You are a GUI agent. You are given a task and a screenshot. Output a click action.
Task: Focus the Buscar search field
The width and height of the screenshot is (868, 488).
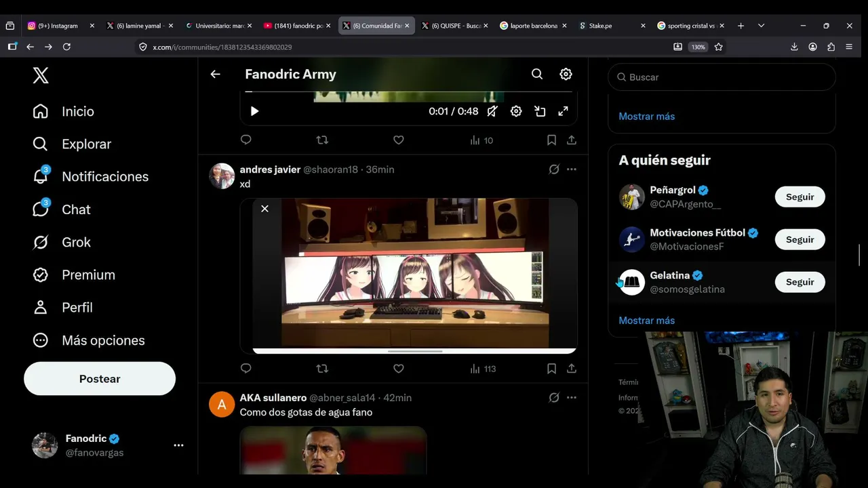click(x=722, y=77)
